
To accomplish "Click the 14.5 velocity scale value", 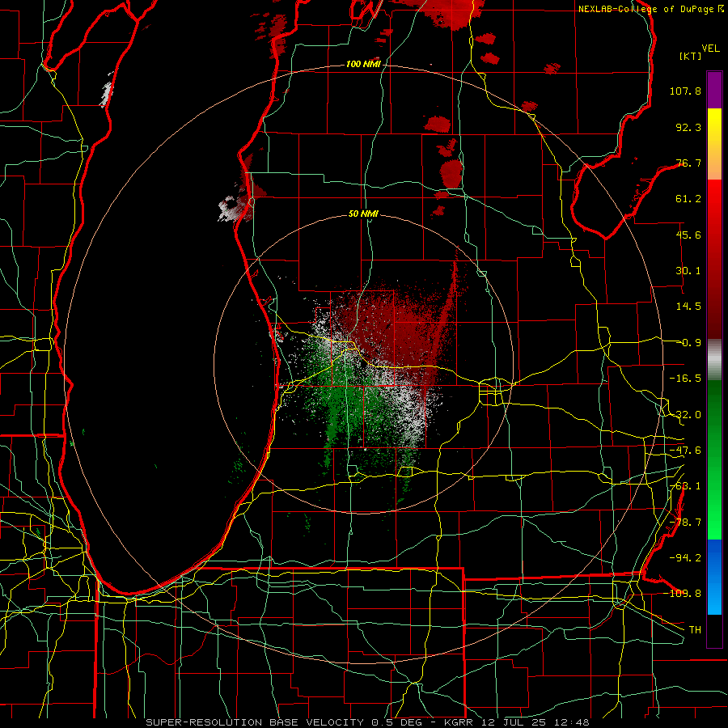I will click(688, 307).
